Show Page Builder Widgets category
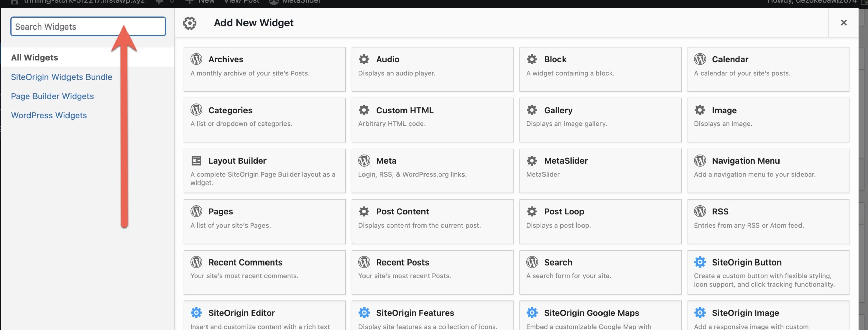868x330 pixels. [52, 96]
